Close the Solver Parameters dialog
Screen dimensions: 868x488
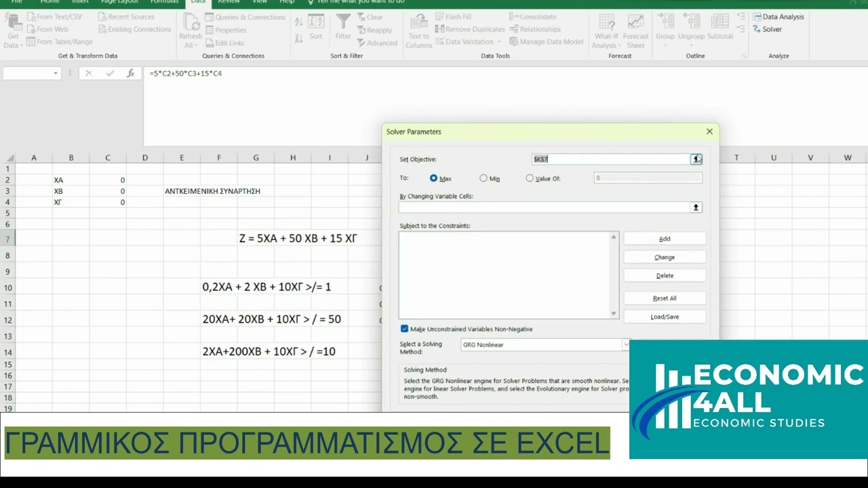pos(709,131)
